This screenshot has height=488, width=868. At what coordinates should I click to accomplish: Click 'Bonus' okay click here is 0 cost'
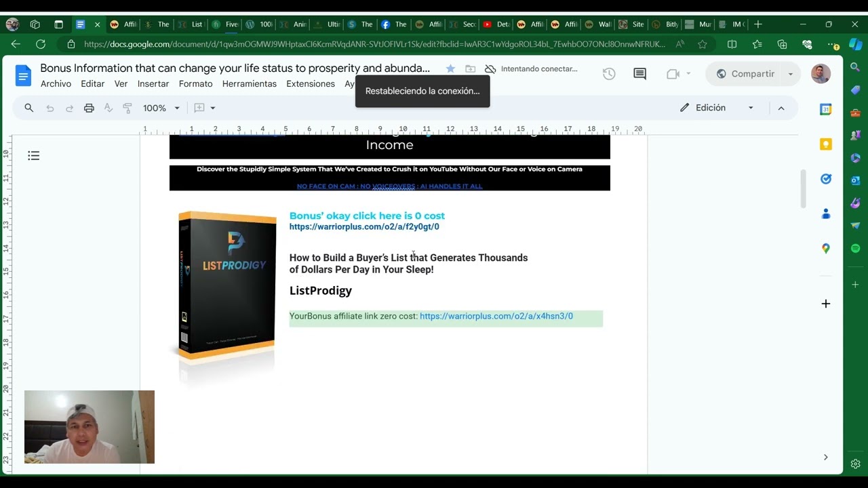point(367,216)
